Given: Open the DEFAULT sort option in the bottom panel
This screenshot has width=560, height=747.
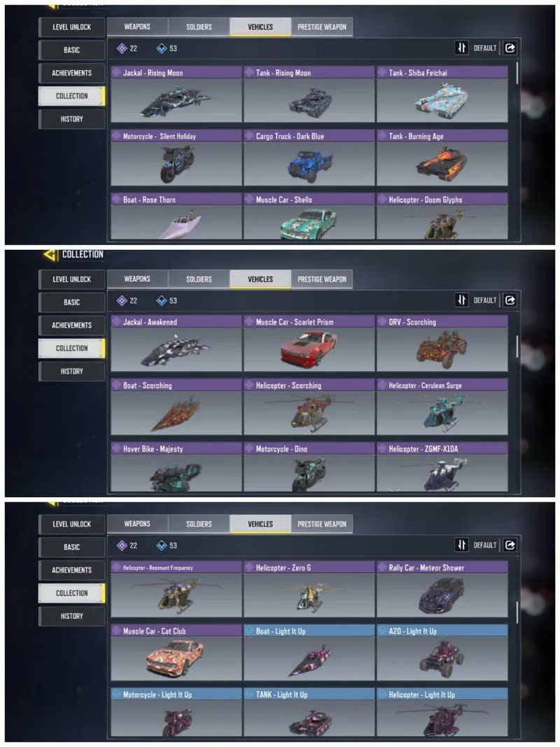Looking at the screenshot, I should pyautogui.click(x=485, y=545).
